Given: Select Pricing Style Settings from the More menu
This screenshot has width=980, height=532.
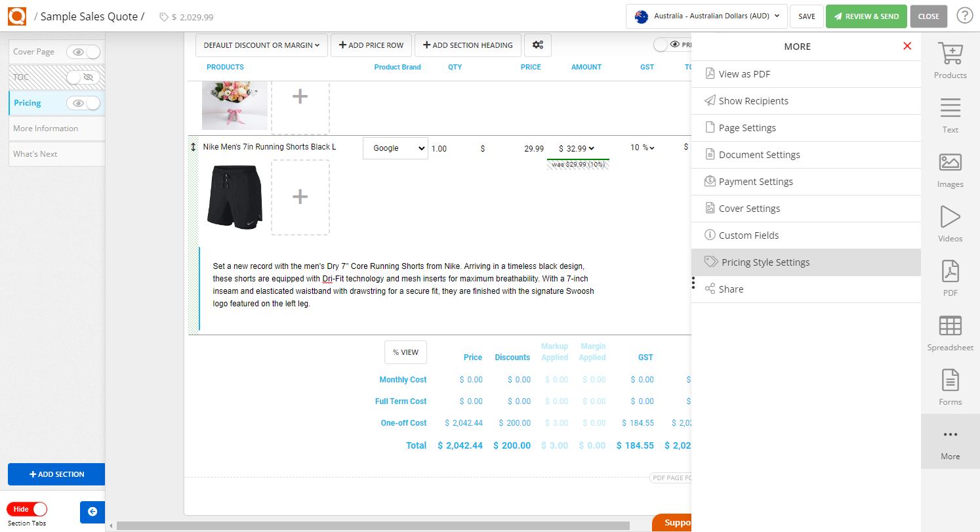Looking at the screenshot, I should 765,262.
